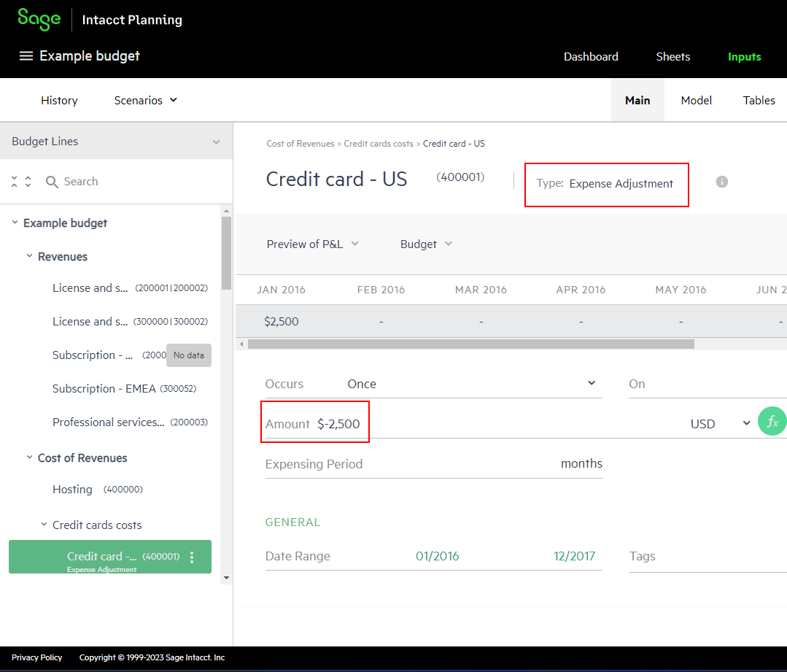Click the scroll-down arrow of the budget tree
787x672 pixels.
pyautogui.click(x=226, y=578)
